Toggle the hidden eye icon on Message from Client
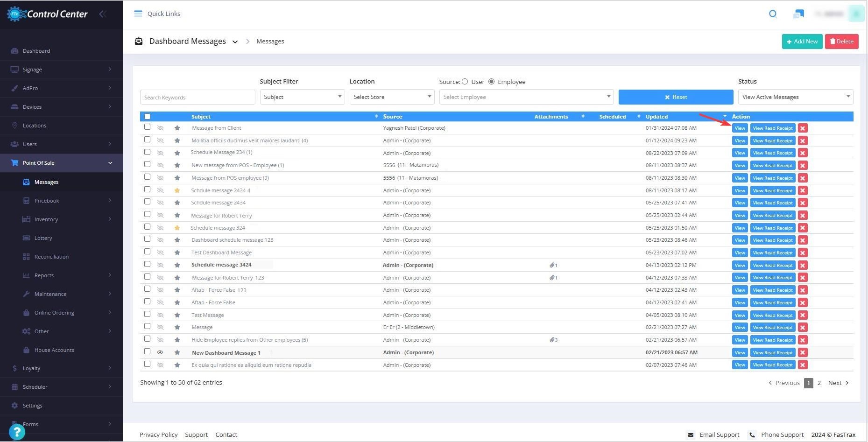Image resolution: width=868 pixels, height=442 pixels. pos(160,128)
